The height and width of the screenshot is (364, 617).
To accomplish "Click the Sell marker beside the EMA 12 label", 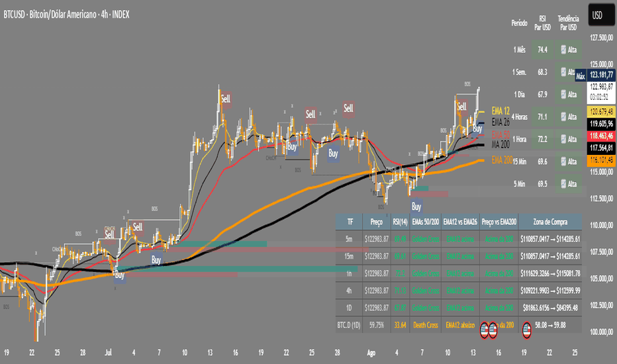I will tap(461, 107).
